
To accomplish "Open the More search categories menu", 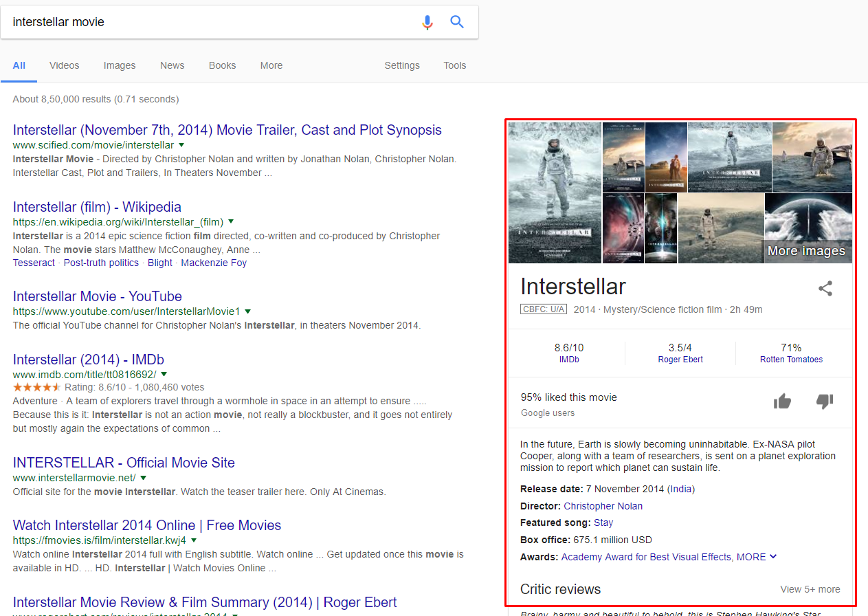I will pyautogui.click(x=271, y=65).
